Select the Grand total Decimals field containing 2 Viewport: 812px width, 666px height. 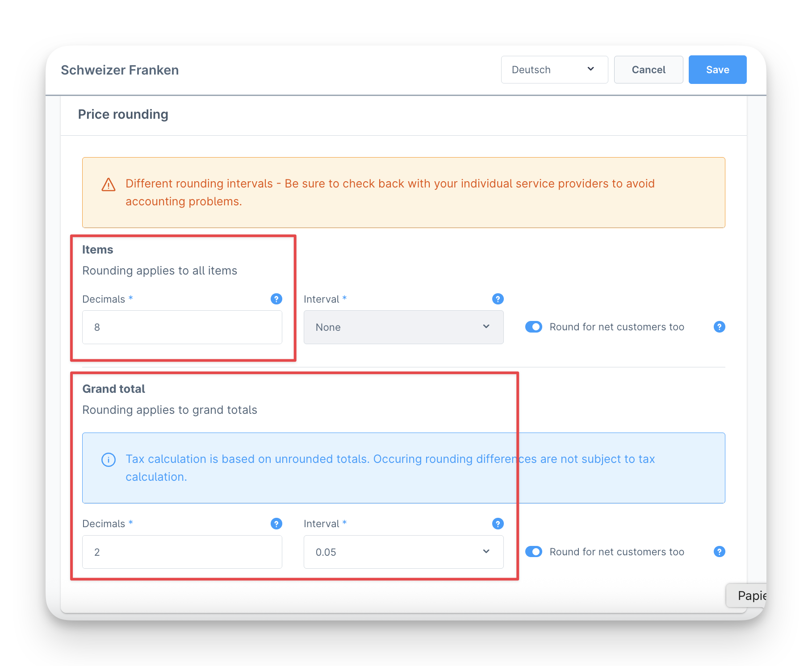[x=182, y=552]
